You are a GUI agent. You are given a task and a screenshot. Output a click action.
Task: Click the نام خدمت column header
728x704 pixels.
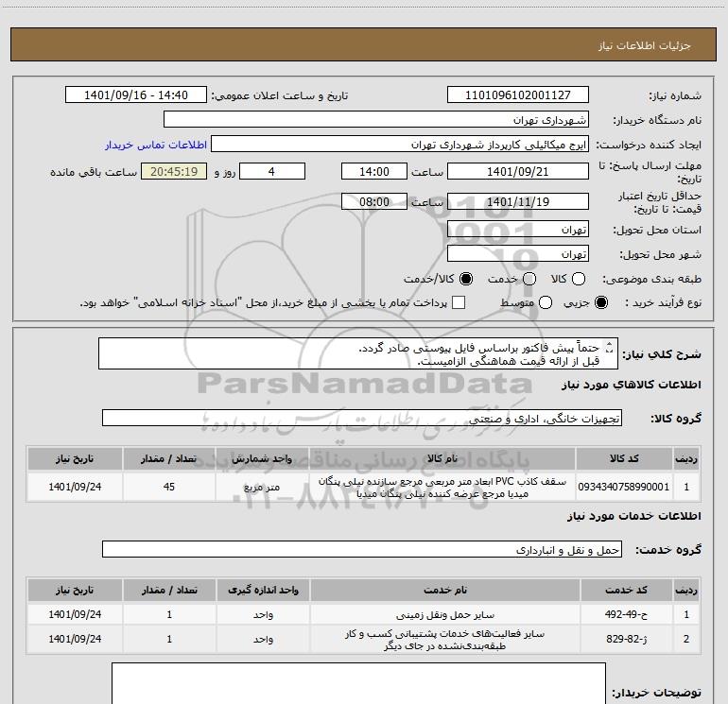pos(444,591)
